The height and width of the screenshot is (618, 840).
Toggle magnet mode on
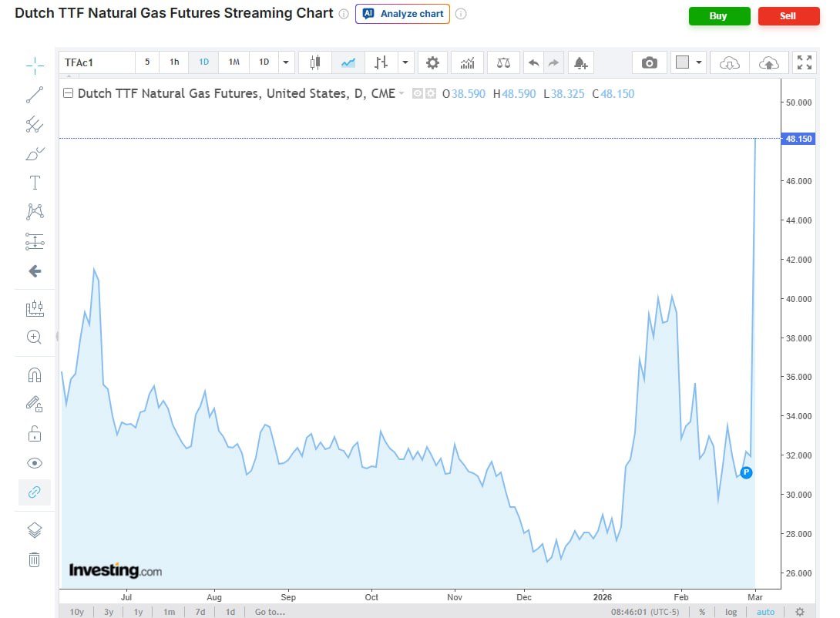(x=35, y=375)
